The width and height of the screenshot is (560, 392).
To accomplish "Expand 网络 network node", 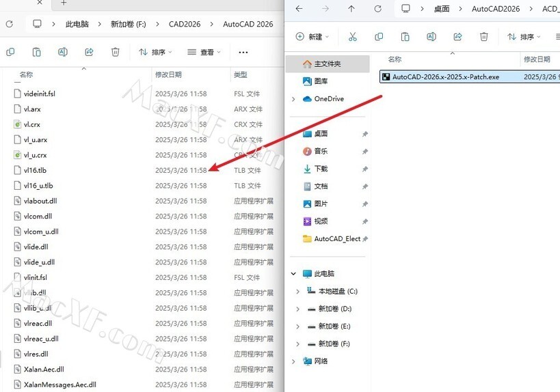I will point(293,361).
